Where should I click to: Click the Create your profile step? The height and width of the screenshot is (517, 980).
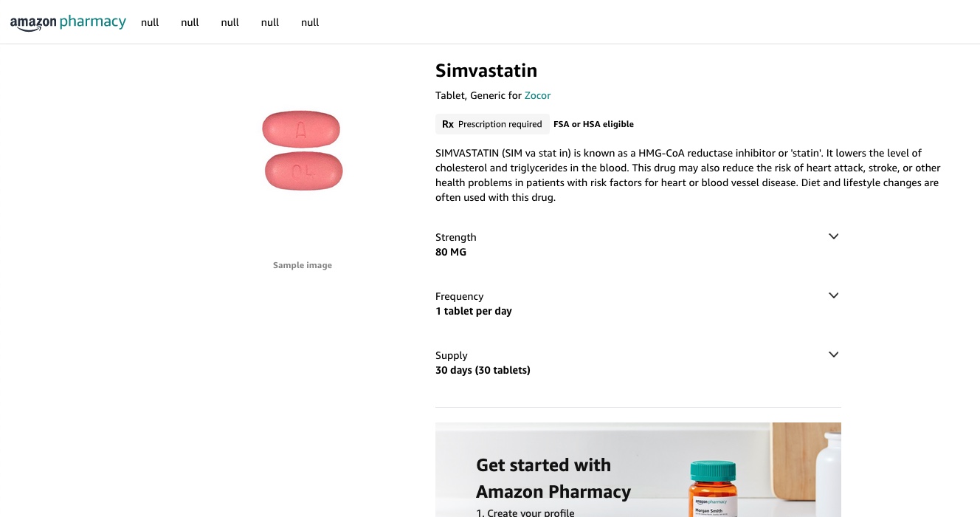click(x=525, y=513)
